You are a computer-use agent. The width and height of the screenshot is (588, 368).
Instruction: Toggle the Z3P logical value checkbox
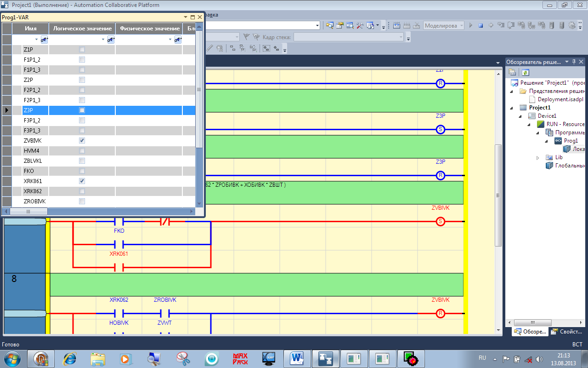click(82, 110)
